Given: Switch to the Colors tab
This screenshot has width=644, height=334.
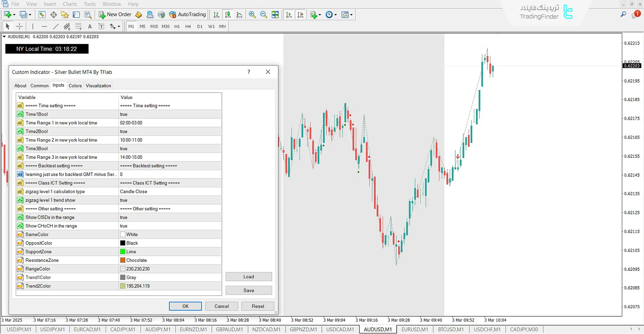Looking at the screenshot, I should 75,86.
